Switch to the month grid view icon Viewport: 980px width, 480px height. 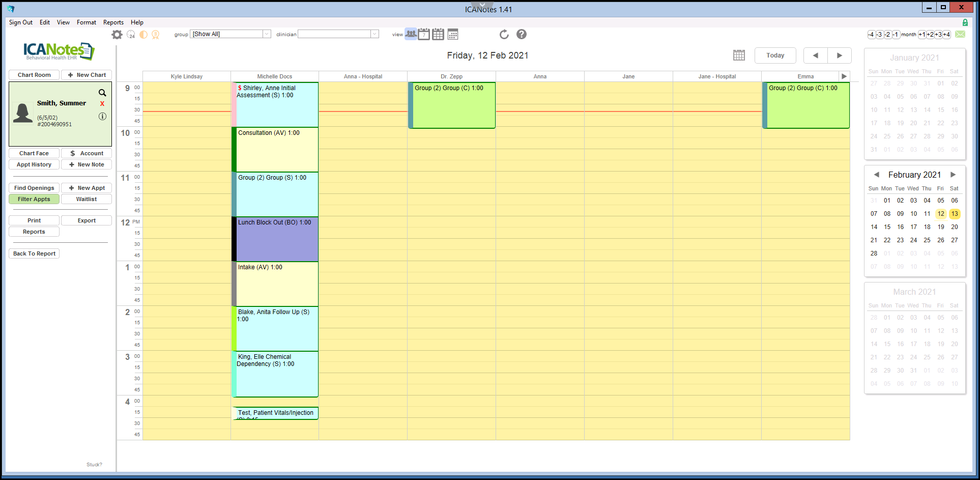click(x=438, y=34)
